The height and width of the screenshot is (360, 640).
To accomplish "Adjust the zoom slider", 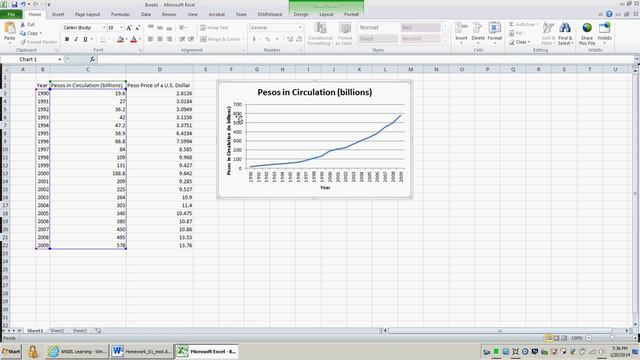I will point(612,338).
